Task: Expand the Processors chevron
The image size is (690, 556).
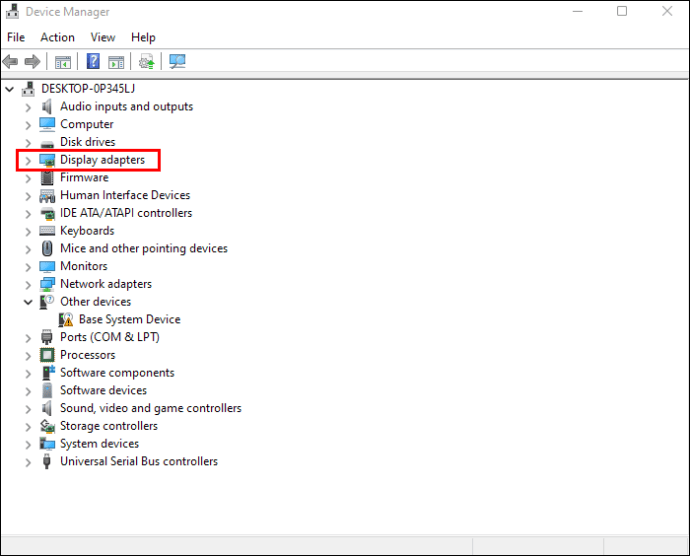Action: (28, 355)
